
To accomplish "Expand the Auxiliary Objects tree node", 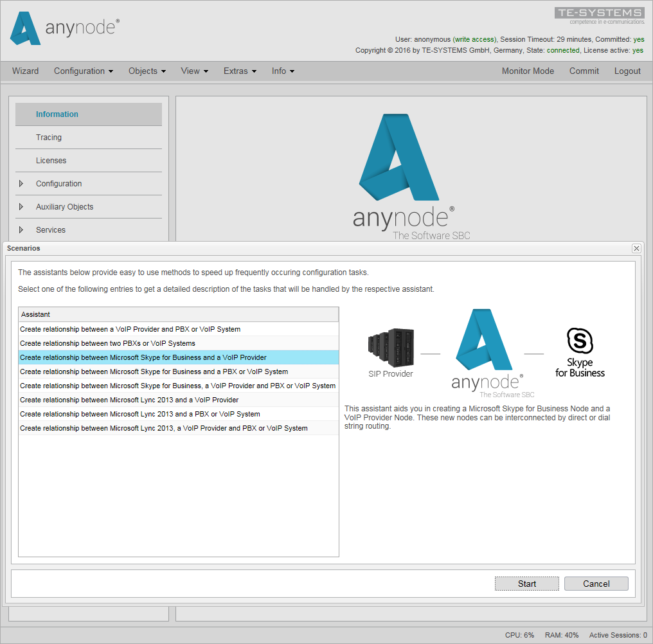I will click(x=21, y=206).
